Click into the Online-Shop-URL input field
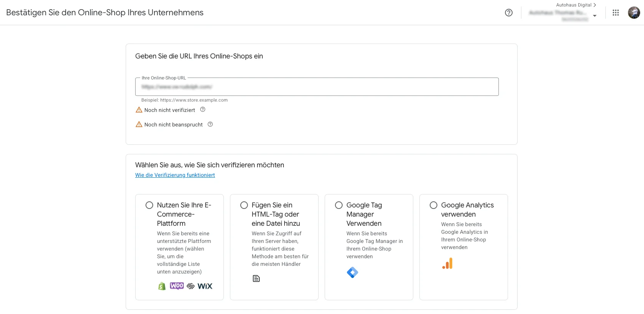This screenshot has width=644, height=314. (317, 87)
